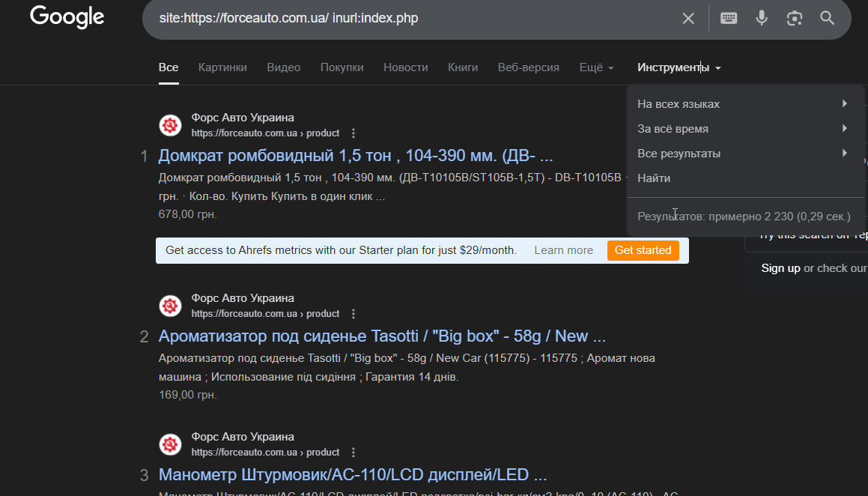Click the 678,00 грн. price text
The height and width of the screenshot is (496, 868).
[187, 214]
